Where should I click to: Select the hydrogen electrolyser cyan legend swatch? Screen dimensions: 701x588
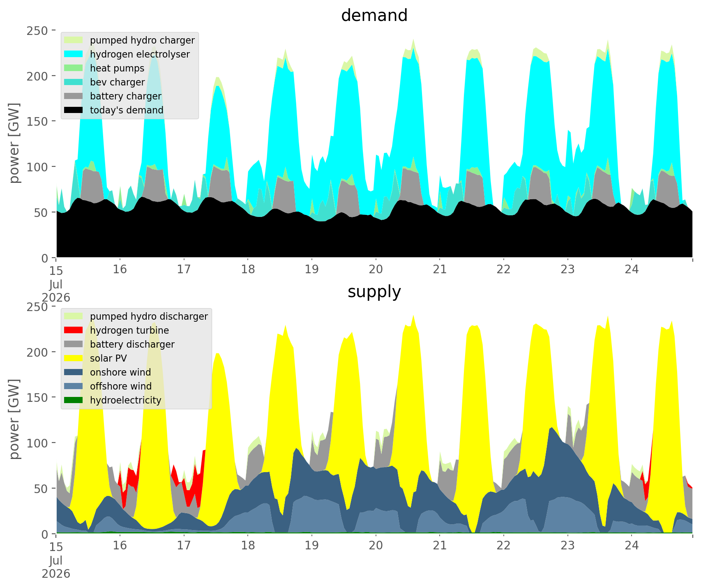[x=74, y=54]
